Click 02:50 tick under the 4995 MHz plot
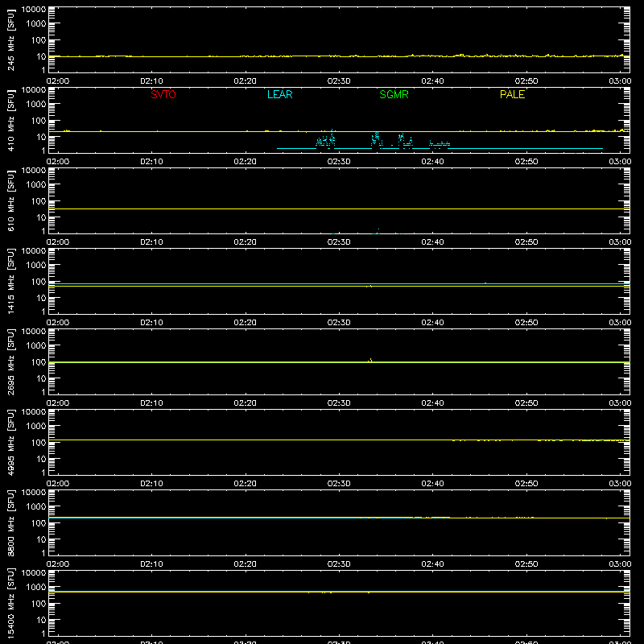Image resolution: width=644 pixels, height=644 pixels. [x=526, y=484]
